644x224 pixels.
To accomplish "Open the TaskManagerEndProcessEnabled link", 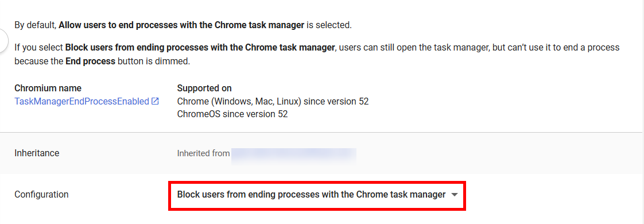I will [82, 101].
